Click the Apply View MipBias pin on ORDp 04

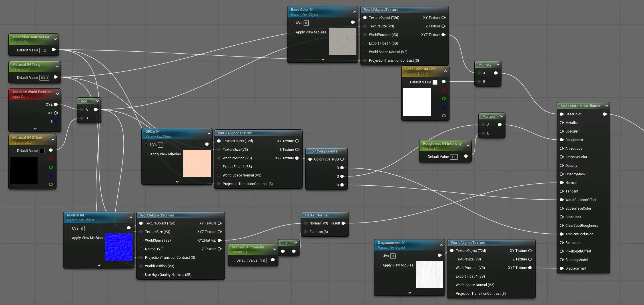pos(146,154)
